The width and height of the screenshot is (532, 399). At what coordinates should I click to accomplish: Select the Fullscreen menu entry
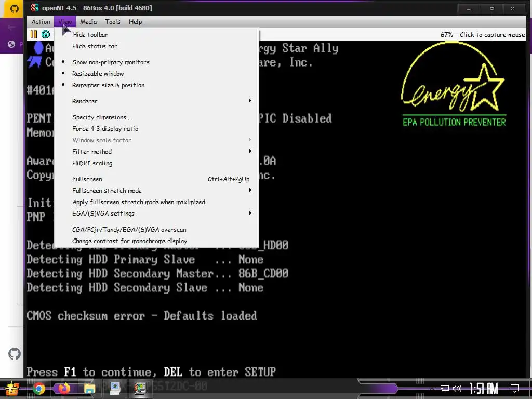pyautogui.click(x=156, y=179)
